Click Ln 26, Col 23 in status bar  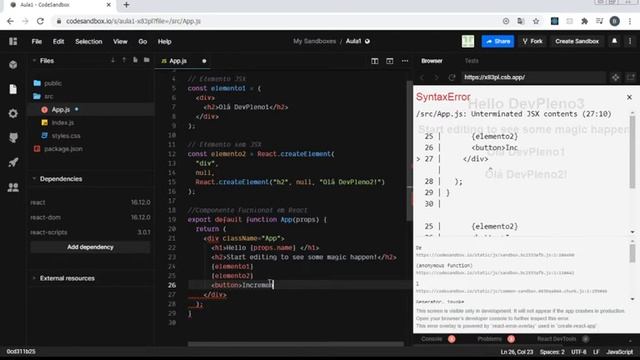point(517,352)
